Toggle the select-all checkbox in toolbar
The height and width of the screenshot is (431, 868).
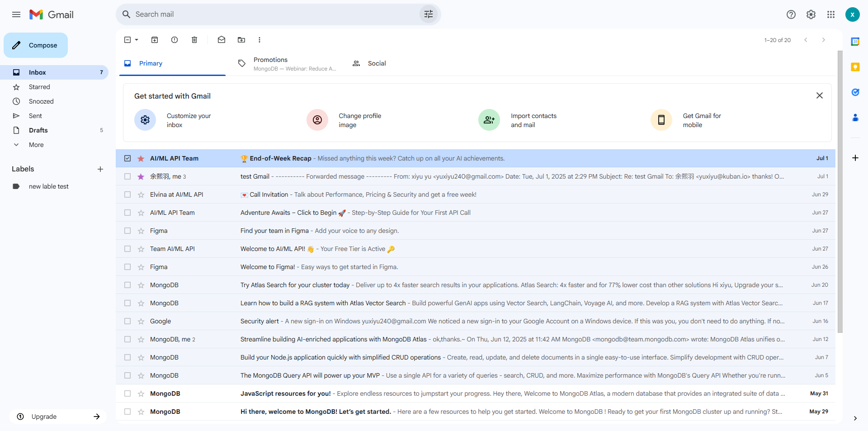(x=127, y=40)
